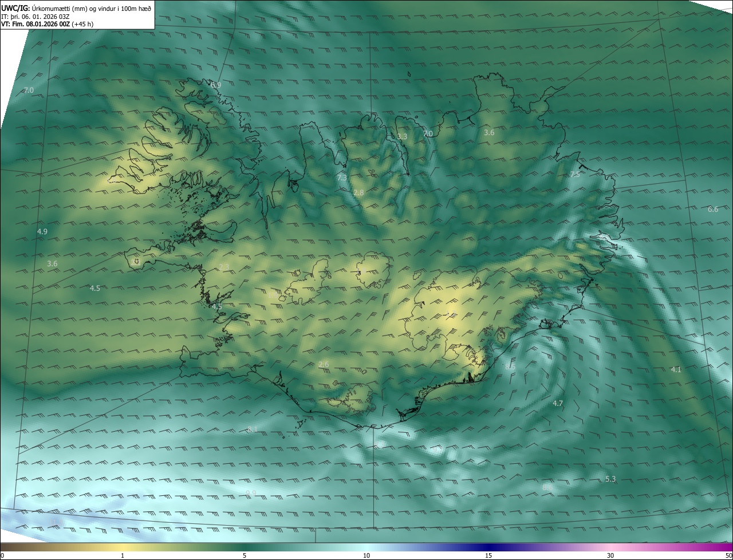Click the 4.1 value off the east coast
Screen dimensions: 733x560
click(x=676, y=369)
